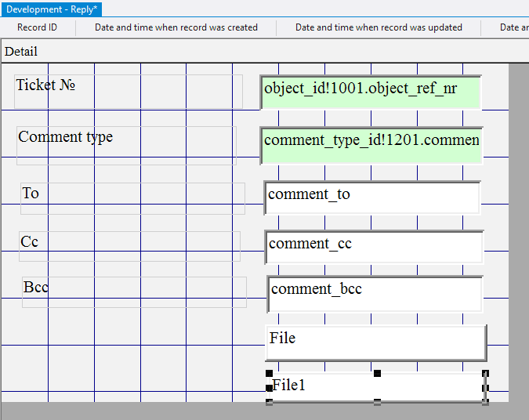The height and width of the screenshot is (420, 529).
Task: Select 'Date and time when record was updated' header
Action: 379,27
